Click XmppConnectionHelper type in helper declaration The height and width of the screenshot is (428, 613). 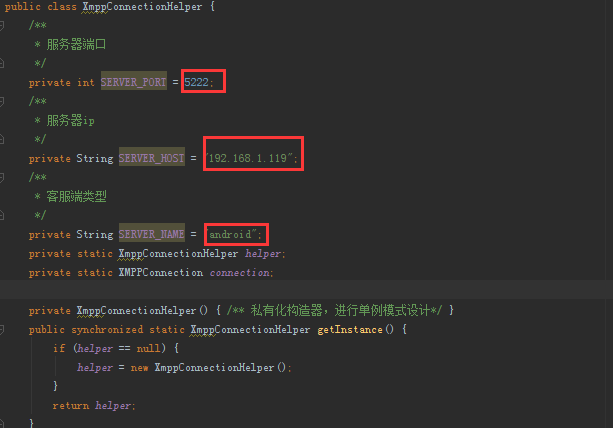[178, 253]
